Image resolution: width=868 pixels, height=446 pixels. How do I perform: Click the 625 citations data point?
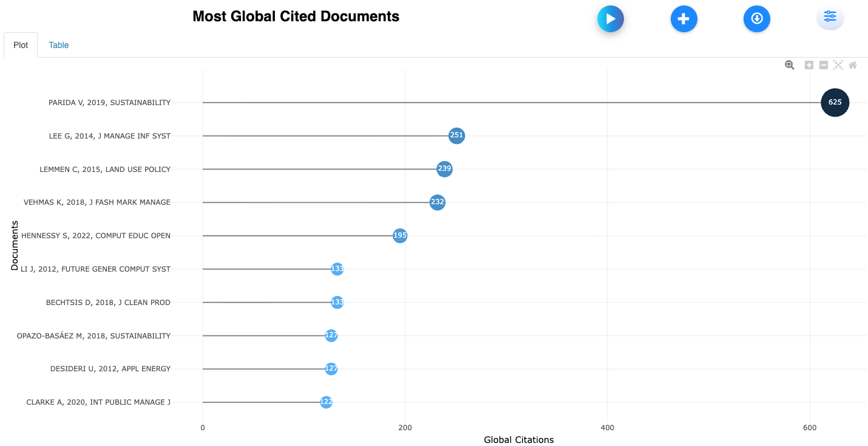[835, 102]
